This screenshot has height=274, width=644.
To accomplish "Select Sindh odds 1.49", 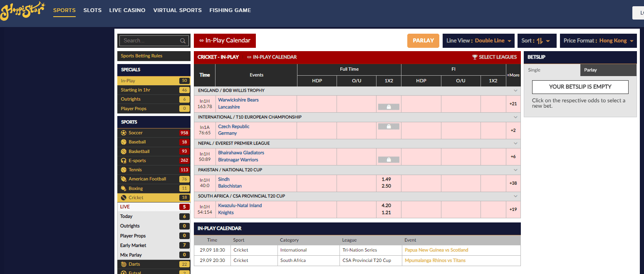I will tap(386, 179).
